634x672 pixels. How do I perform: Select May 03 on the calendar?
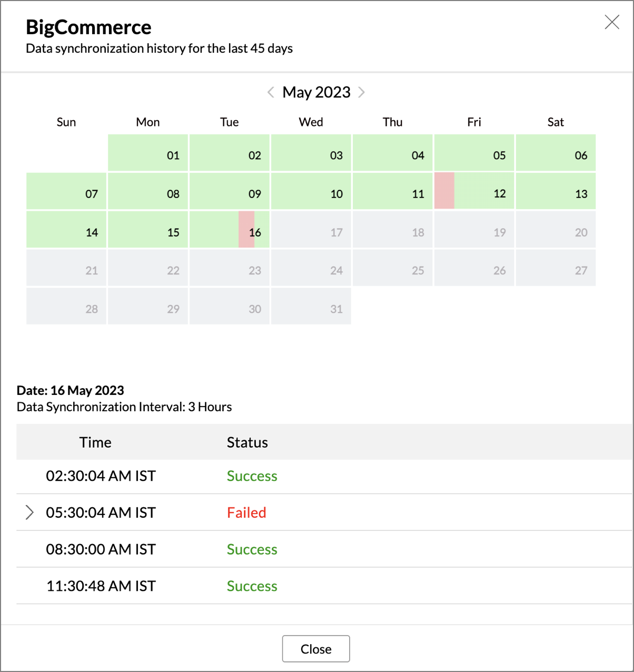point(311,153)
